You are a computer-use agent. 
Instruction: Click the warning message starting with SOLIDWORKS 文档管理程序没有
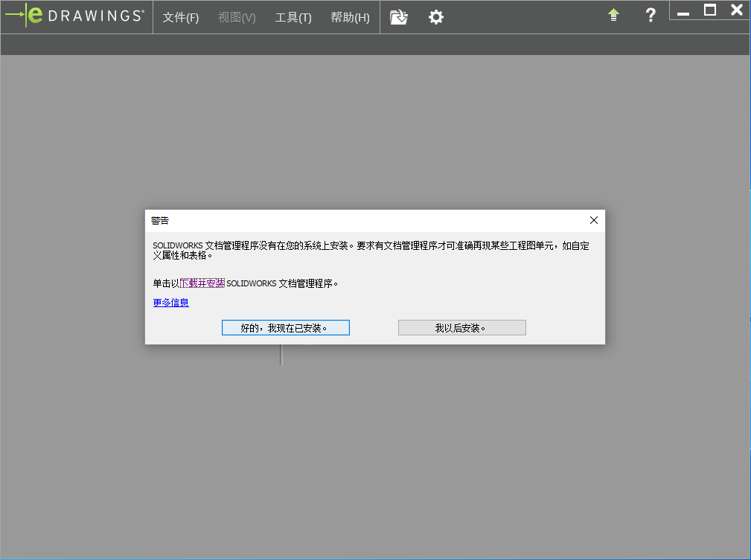pos(371,251)
